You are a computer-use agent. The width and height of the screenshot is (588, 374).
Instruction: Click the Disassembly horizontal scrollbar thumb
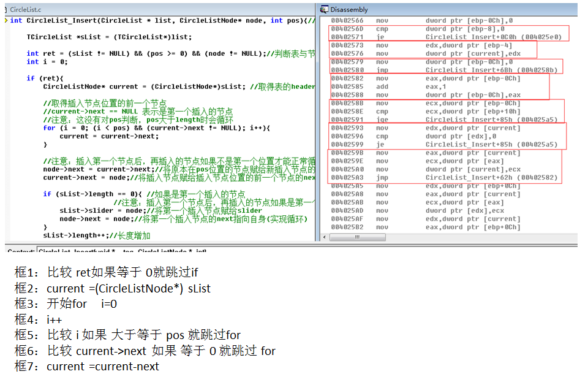tap(357, 237)
